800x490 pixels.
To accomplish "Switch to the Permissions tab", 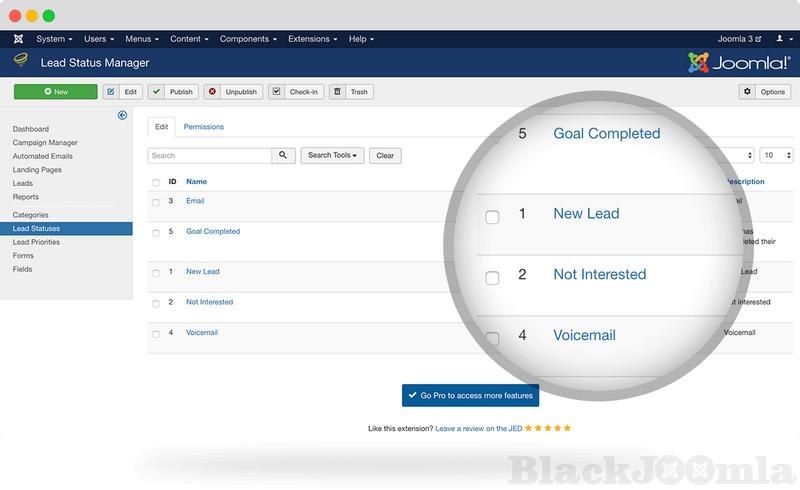I will tap(203, 127).
